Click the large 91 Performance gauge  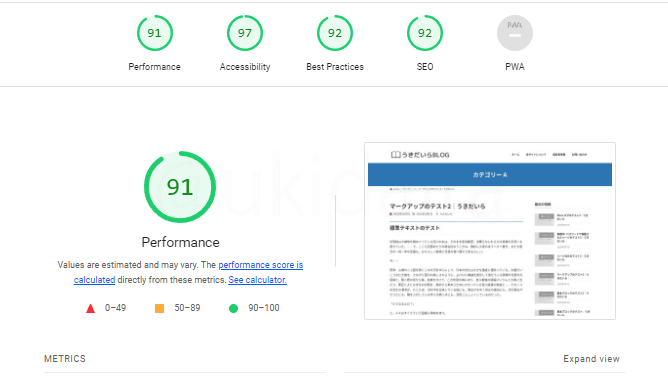pyautogui.click(x=180, y=187)
